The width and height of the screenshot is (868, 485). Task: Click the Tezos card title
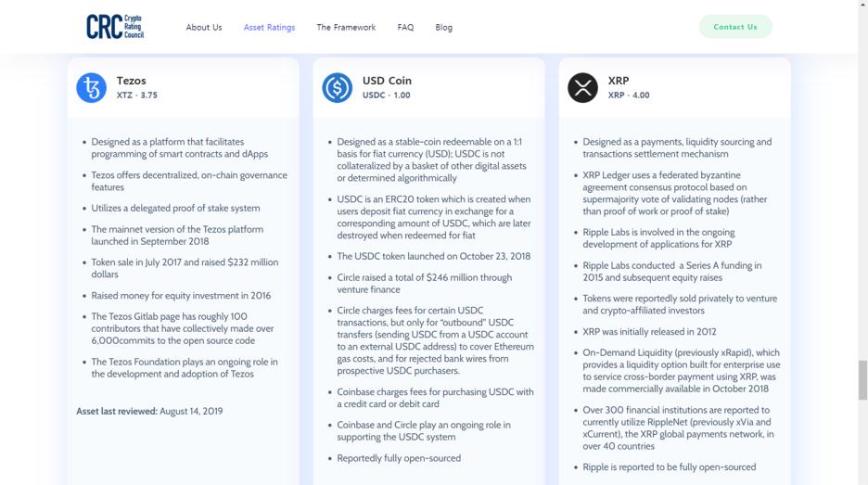(x=131, y=81)
